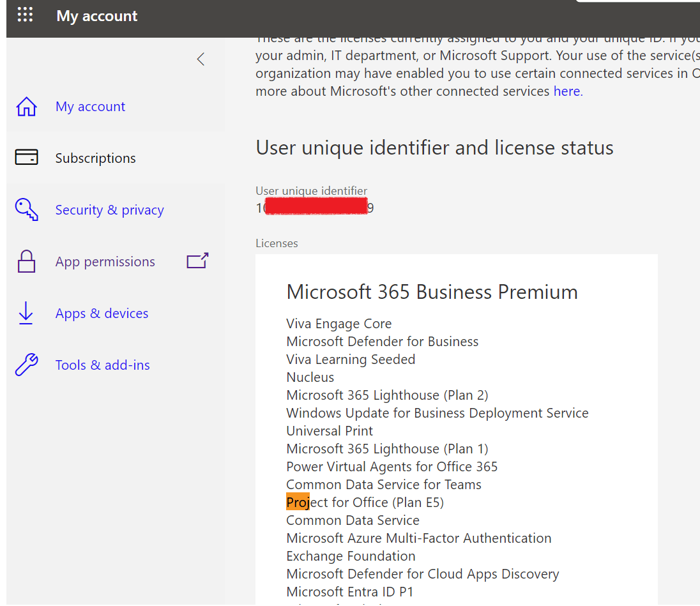Select Subscriptions in the sidebar

[x=96, y=158]
